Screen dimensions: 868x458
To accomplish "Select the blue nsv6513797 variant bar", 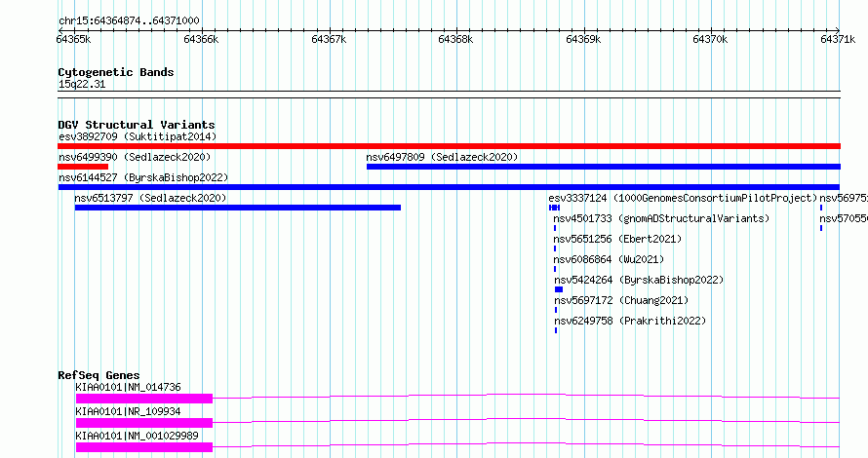I will [238, 208].
